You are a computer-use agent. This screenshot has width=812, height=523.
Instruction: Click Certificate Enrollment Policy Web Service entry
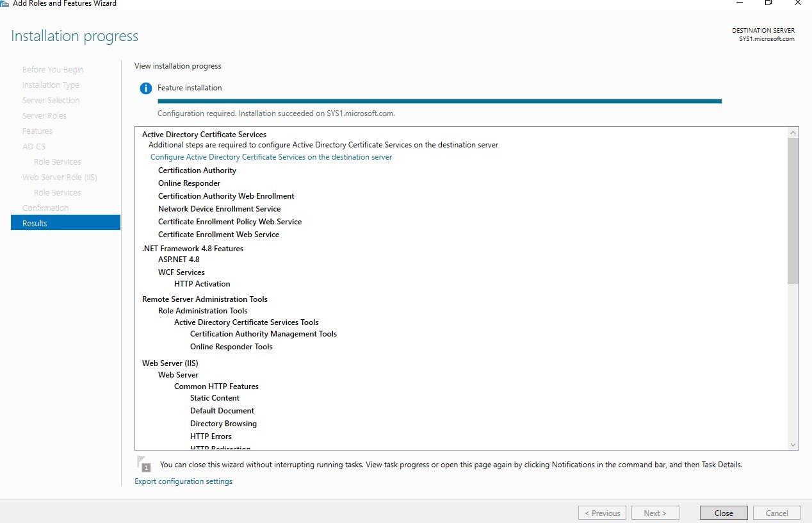click(230, 222)
